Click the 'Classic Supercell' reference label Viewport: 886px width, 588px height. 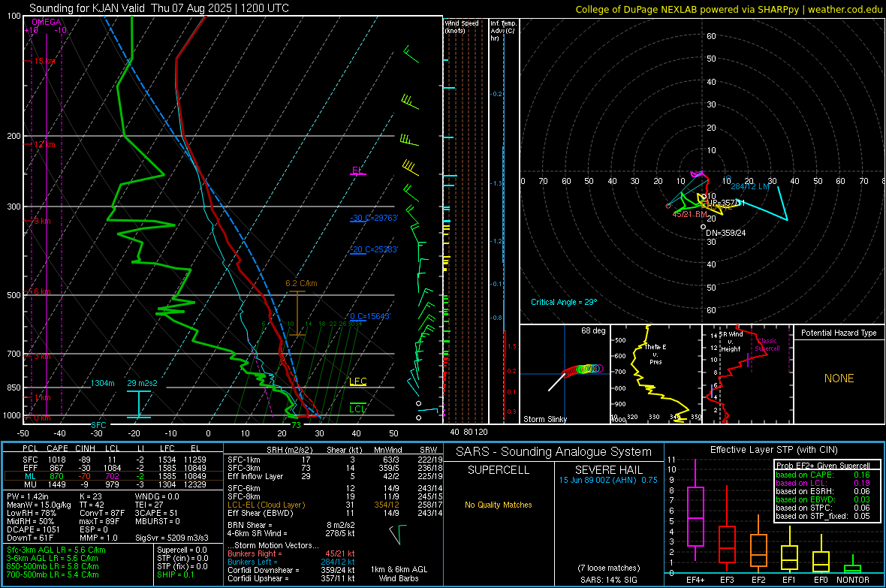pos(767,345)
